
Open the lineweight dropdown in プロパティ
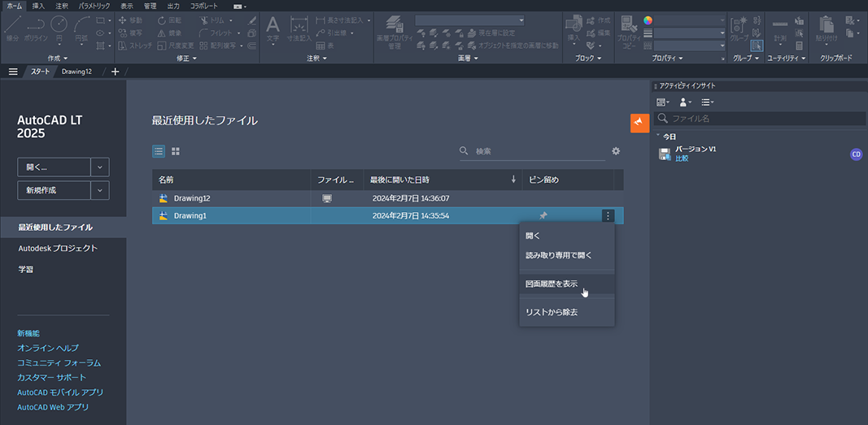pos(689,33)
